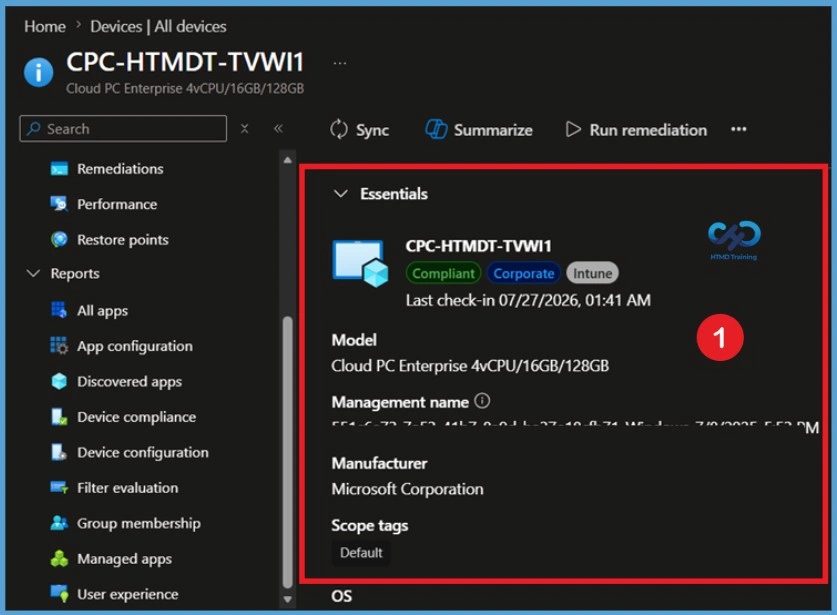Image resolution: width=837 pixels, height=615 pixels.
Task: Select All apps report
Action: 102,310
